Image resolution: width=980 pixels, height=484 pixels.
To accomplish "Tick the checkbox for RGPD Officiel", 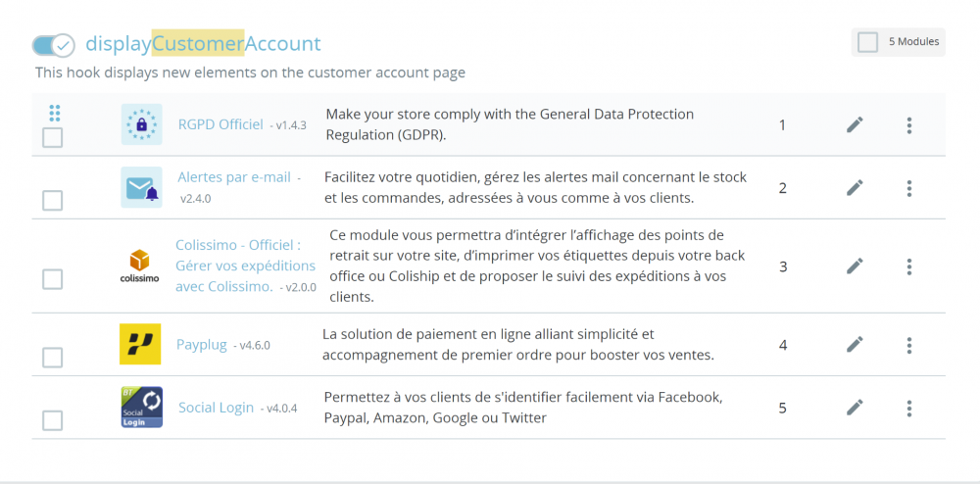I will 53,138.
